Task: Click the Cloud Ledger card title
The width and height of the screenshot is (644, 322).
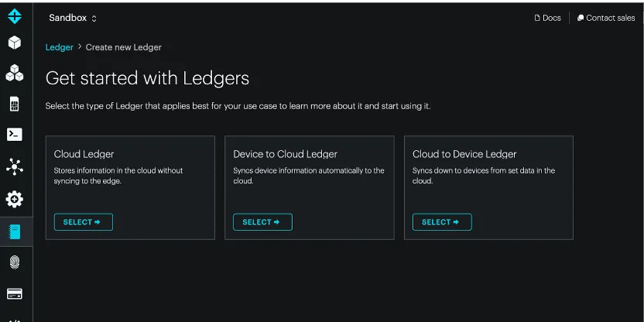Action: pyautogui.click(x=84, y=155)
